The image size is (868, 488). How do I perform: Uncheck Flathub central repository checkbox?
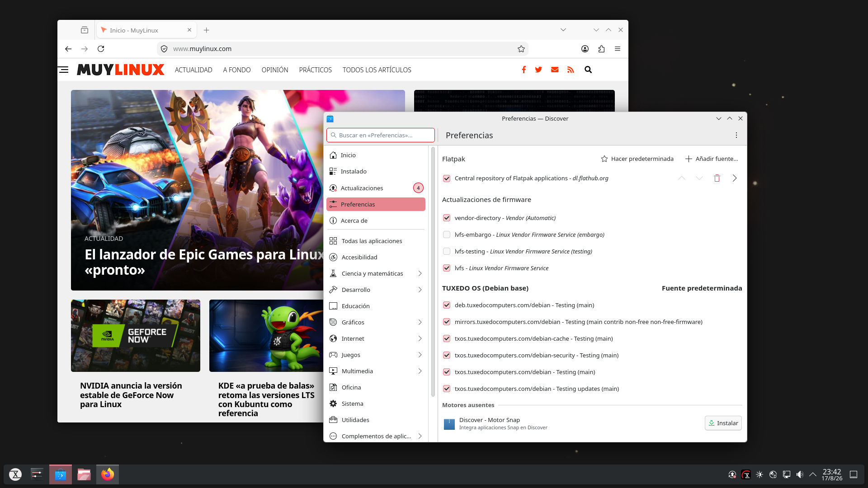tap(447, 178)
